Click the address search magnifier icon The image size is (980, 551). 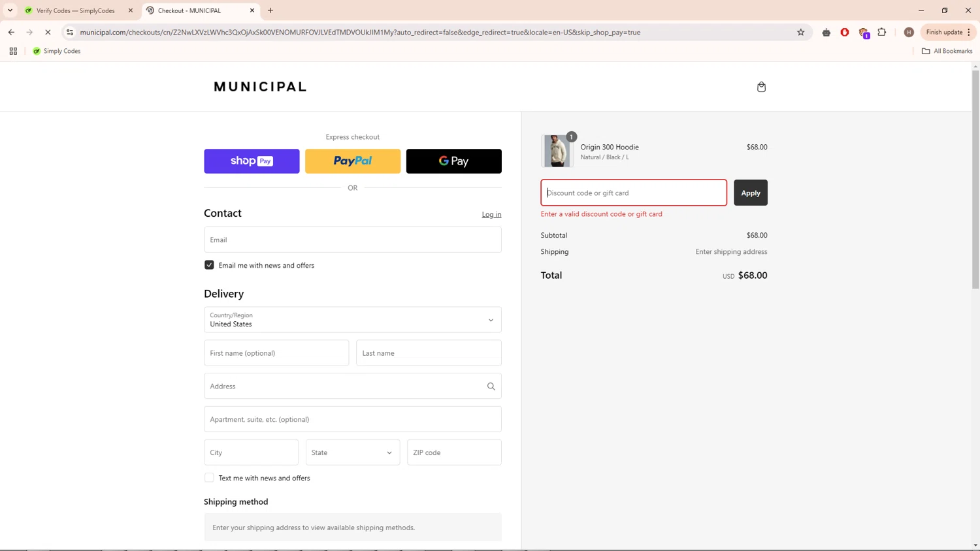tap(491, 386)
